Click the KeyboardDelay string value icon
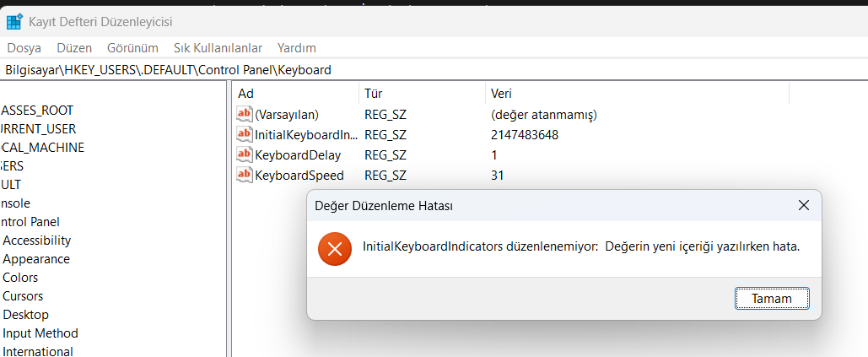 click(x=244, y=155)
